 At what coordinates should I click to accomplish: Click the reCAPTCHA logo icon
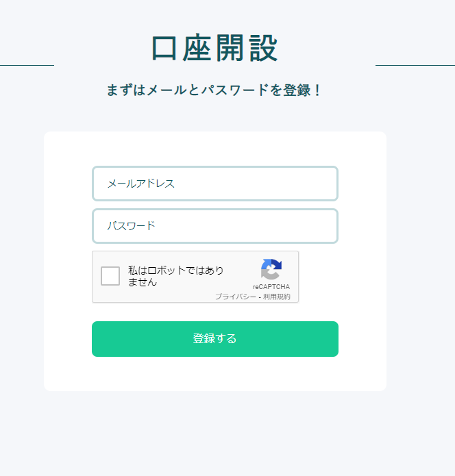point(271,270)
